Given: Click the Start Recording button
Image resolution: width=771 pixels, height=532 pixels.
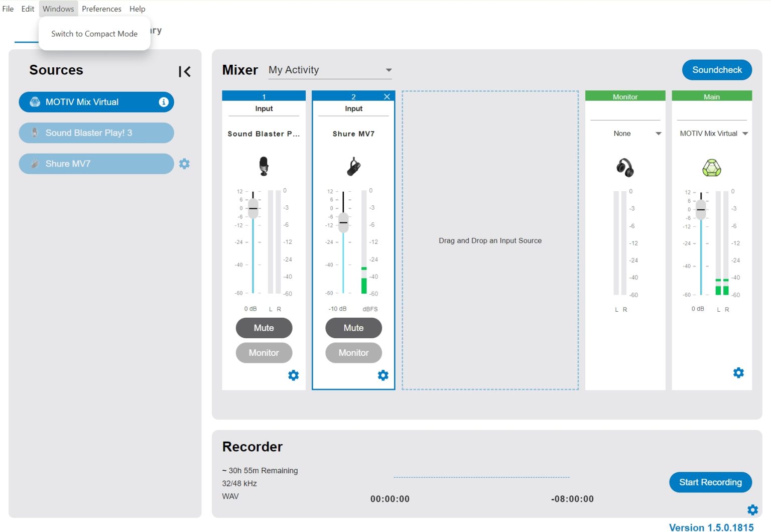Looking at the screenshot, I should point(710,482).
